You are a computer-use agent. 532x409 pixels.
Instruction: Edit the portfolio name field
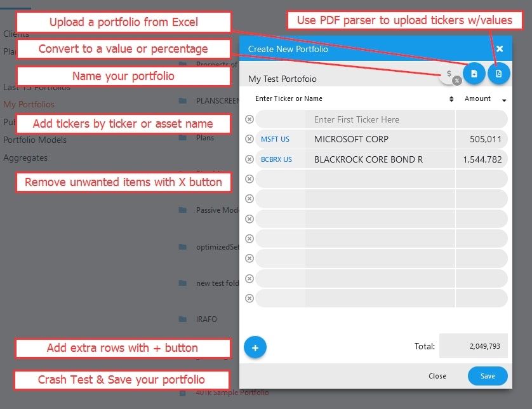[x=336, y=79]
